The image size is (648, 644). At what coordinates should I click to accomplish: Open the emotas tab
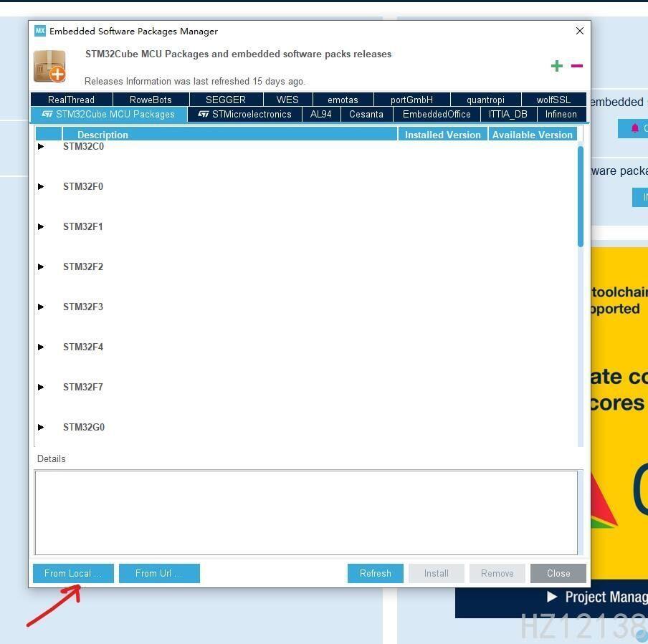[343, 100]
